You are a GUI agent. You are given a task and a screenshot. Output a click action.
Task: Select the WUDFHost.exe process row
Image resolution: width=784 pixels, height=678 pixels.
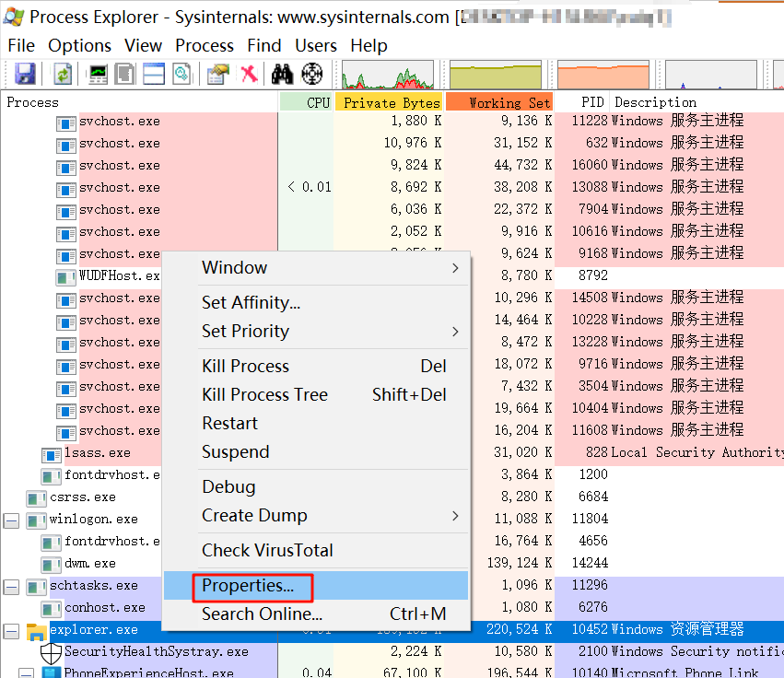tap(392, 275)
